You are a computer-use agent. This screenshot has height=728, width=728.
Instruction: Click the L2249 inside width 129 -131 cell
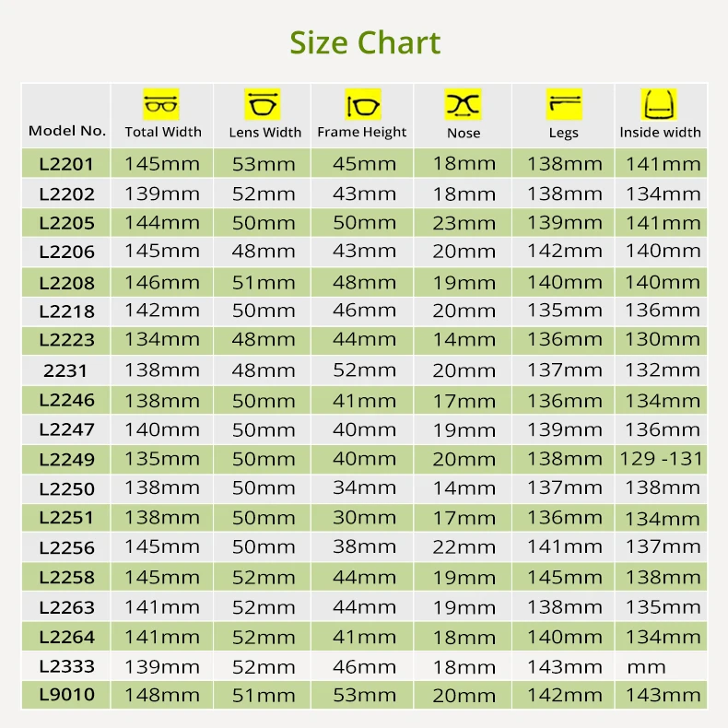(661, 459)
